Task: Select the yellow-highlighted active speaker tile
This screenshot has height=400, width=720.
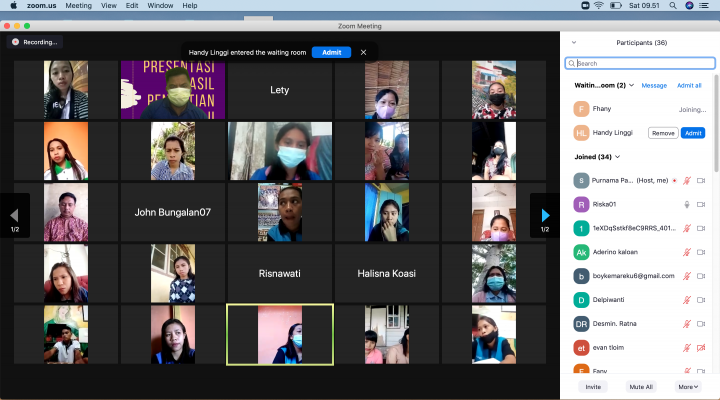Action: pyautogui.click(x=280, y=335)
